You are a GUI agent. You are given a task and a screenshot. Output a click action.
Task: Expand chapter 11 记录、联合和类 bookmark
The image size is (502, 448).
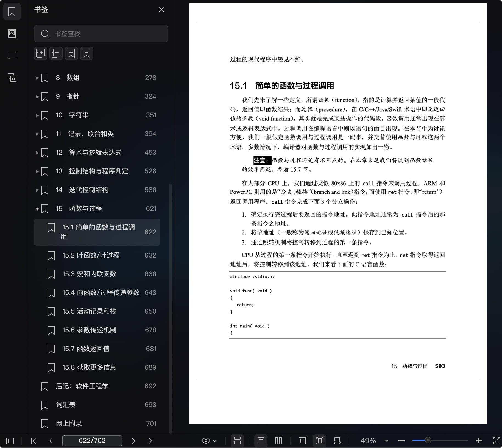tap(37, 134)
